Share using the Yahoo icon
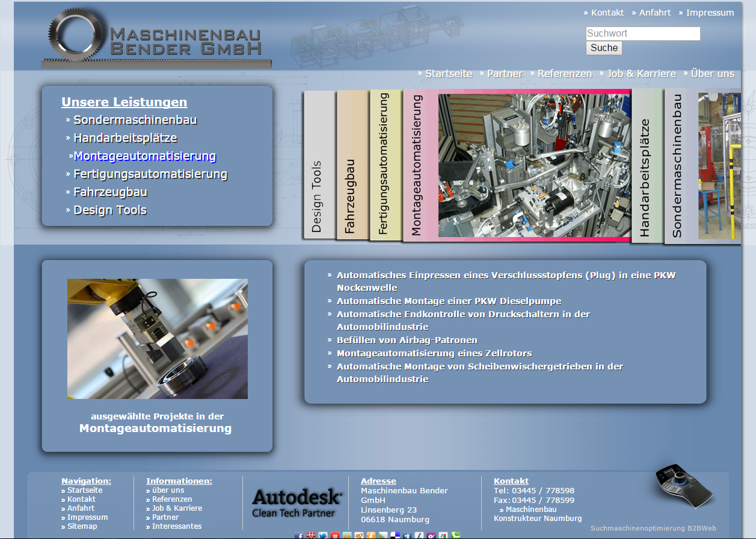 [431, 535]
